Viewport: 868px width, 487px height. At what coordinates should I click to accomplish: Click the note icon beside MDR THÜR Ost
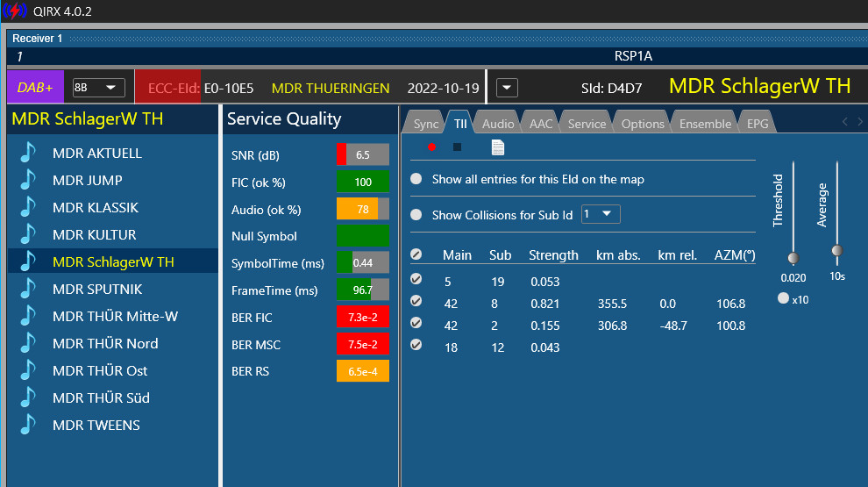(28, 369)
